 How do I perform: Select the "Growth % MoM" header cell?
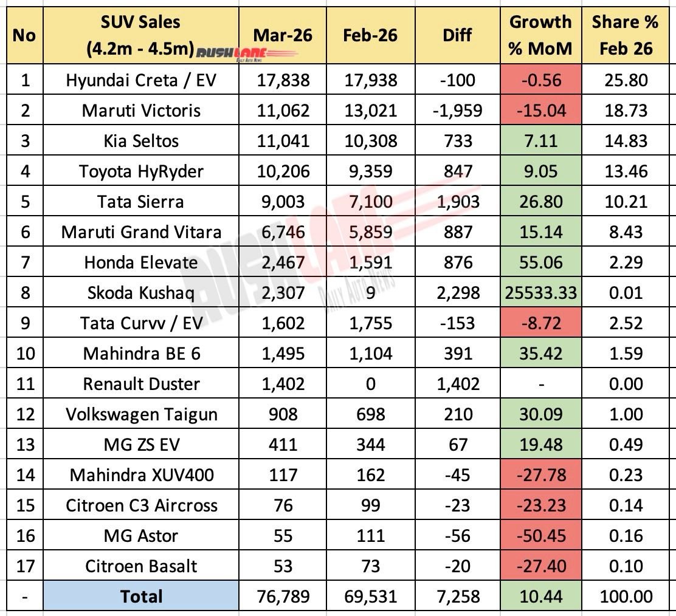tap(540, 35)
